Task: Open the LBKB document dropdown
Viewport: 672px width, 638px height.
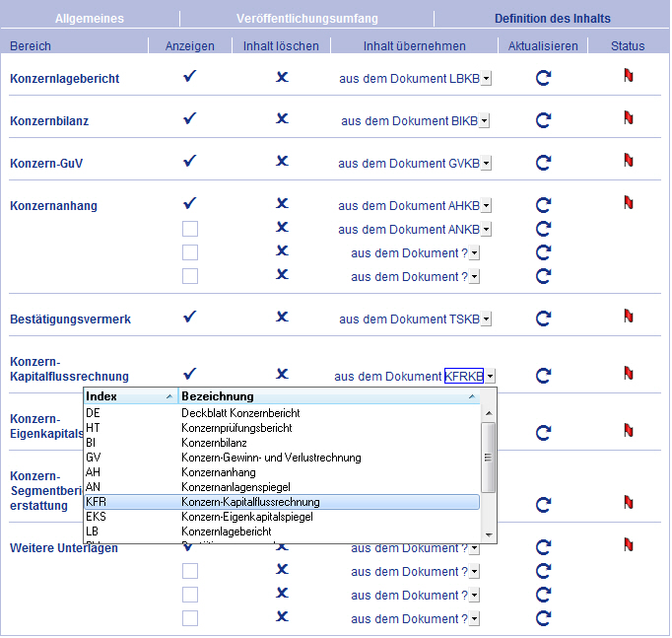Action: (x=486, y=79)
